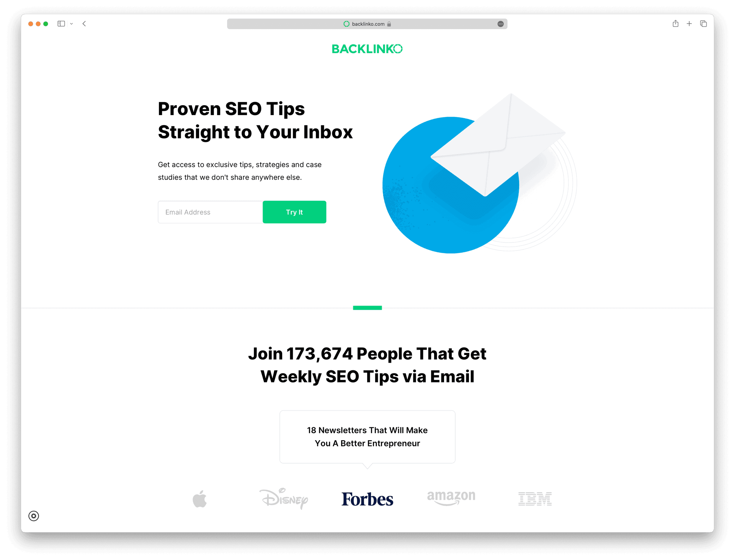The width and height of the screenshot is (735, 560).
Task: Click the address bar URL field
Action: (367, 24)
